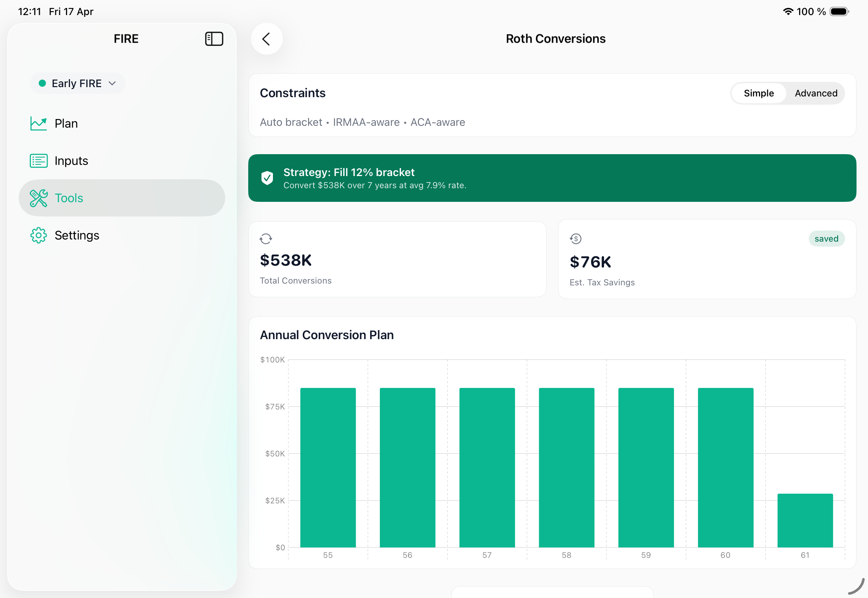Click the Plan chart icon

38,123
